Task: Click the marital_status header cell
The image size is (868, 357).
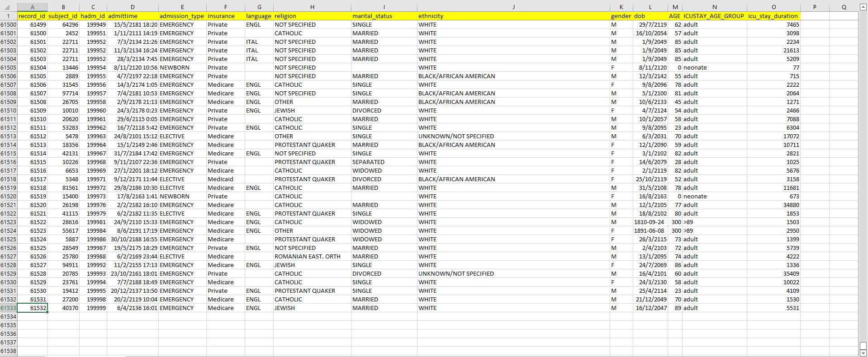Action: (384, 16)
